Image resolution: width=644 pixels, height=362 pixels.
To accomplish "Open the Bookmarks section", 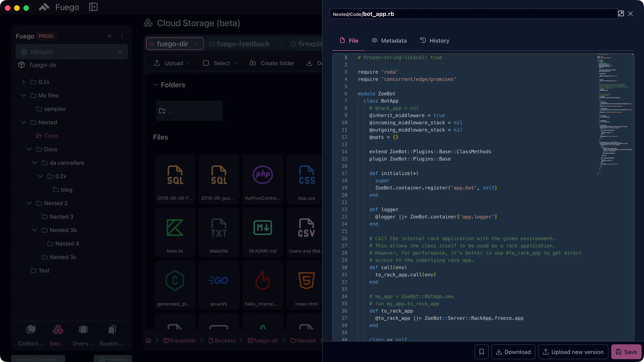I will 111,335.
